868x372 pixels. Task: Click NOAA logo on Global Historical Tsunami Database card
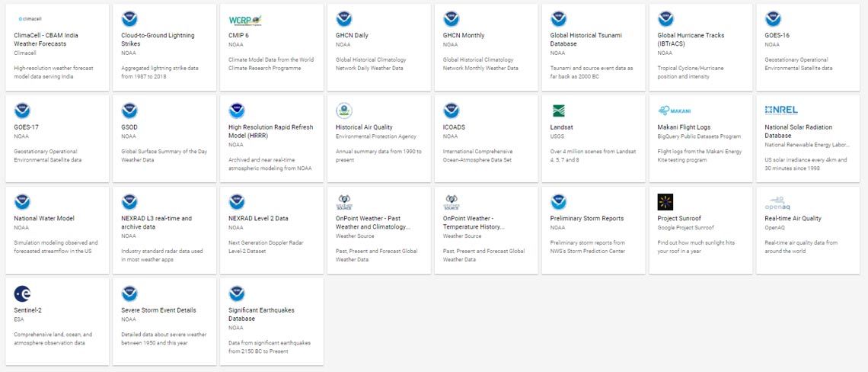point(559,19)
